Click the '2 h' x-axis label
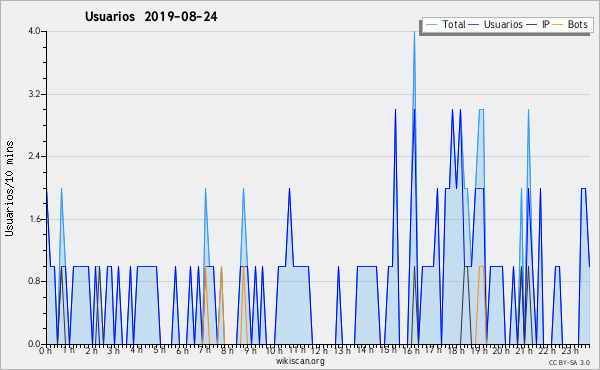The height and width of the screenshot is (370, 600). [92, 351]
